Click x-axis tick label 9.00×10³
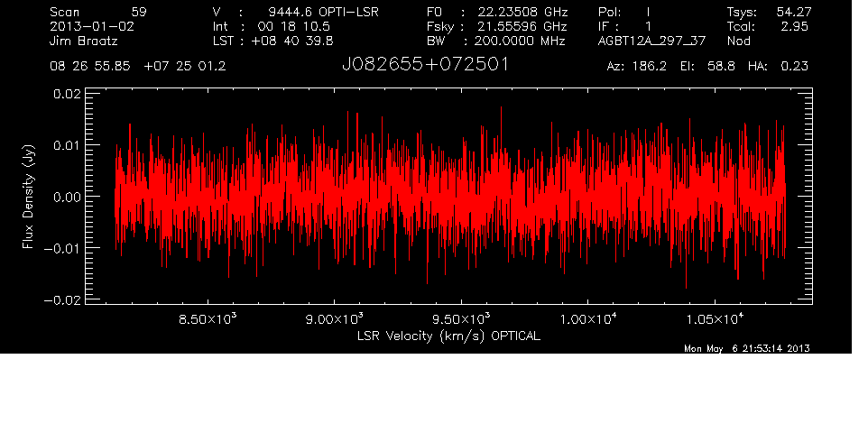The width and height of the screenshot is (868, 442). (x=335, y=318)
